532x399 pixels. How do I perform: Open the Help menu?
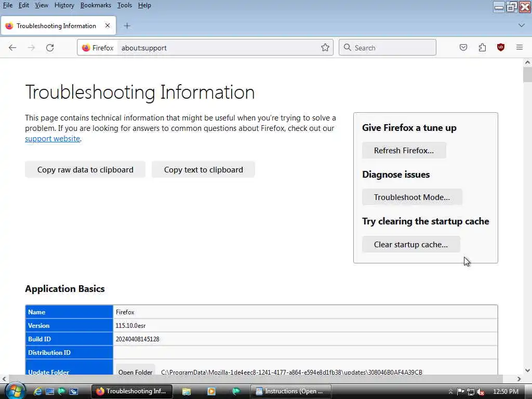pos(144,5)
